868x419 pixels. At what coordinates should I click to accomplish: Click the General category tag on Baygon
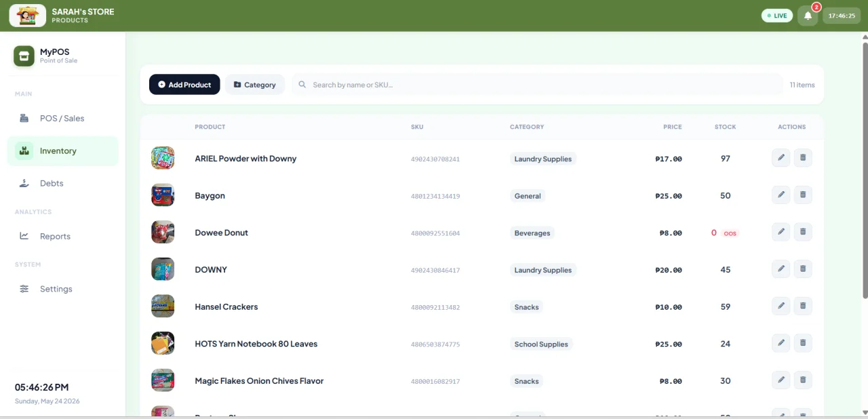pos(528,196)
